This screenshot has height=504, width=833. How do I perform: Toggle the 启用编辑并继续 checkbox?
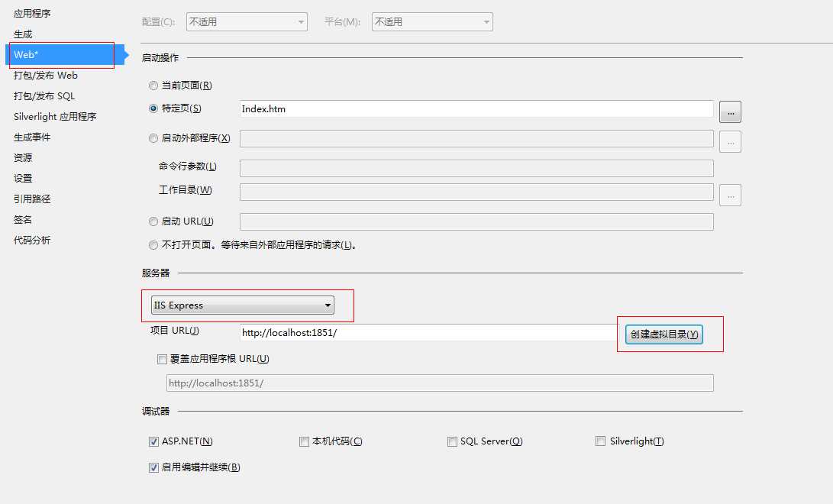point(153,467)
